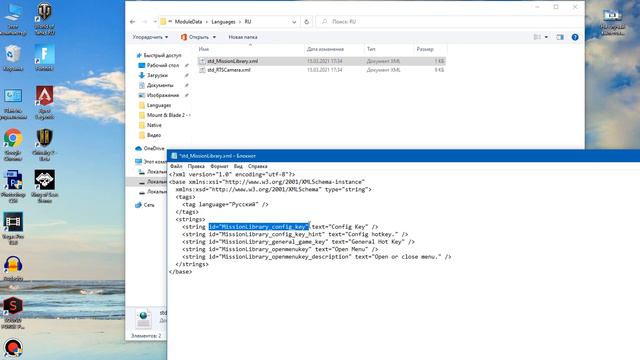Open the bottom-left circular recorder desktop icon
Viewport: 640px width, 360px height.
(x=13, y=349)
